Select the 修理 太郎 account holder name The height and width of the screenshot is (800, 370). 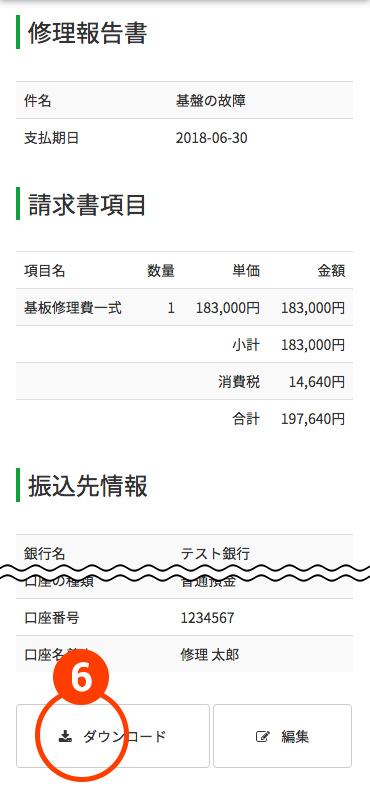[x=209, y=655]
